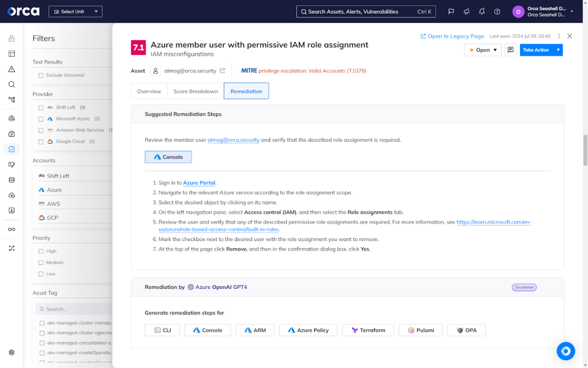Open the Select Unit dropdown

coord(75,11)
